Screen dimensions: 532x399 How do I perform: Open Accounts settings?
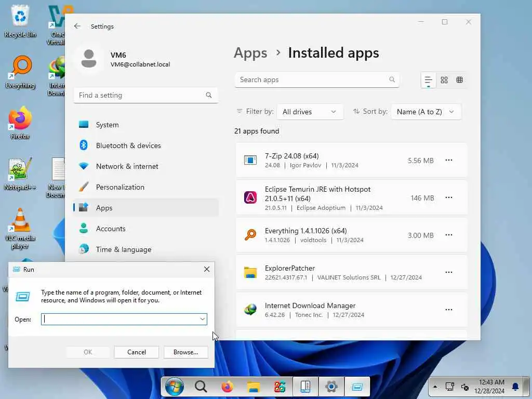(x=146, y=229)
